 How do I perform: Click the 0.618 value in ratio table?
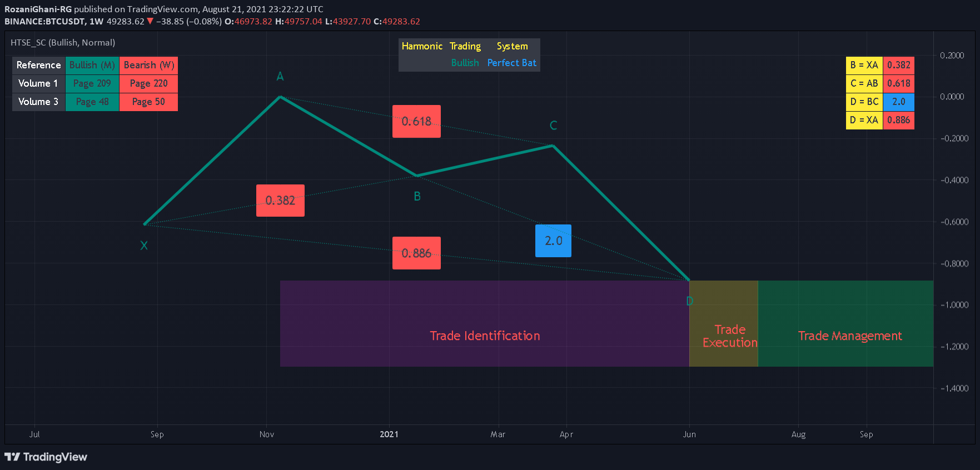pos(899,83)
